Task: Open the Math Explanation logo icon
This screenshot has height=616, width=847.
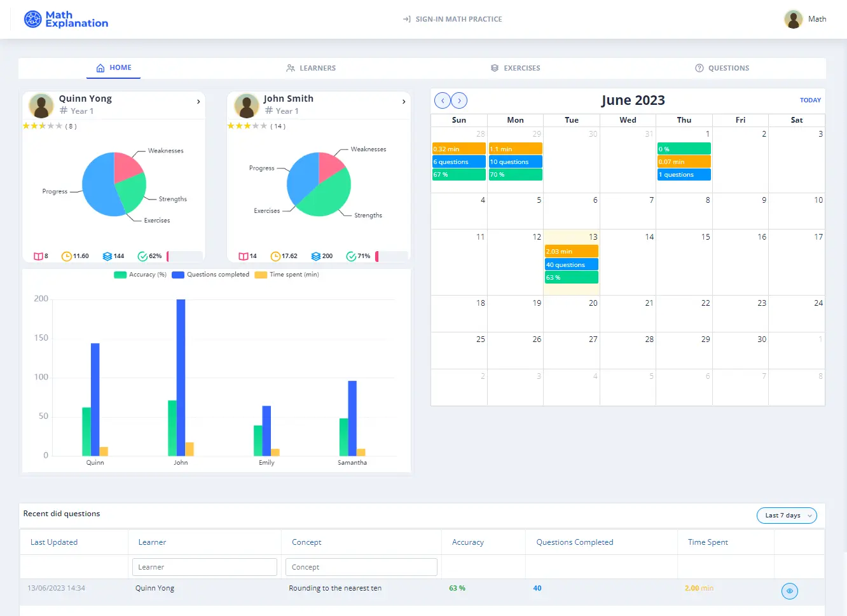Action: (32, 20)
